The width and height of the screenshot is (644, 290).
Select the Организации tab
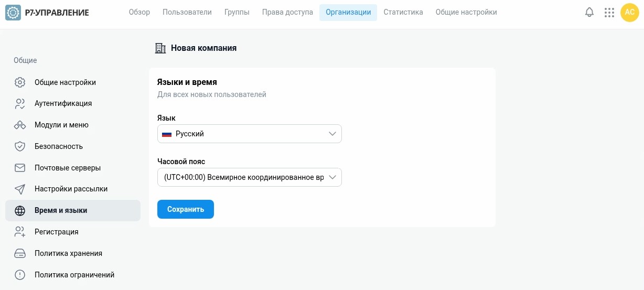[348, 12]
